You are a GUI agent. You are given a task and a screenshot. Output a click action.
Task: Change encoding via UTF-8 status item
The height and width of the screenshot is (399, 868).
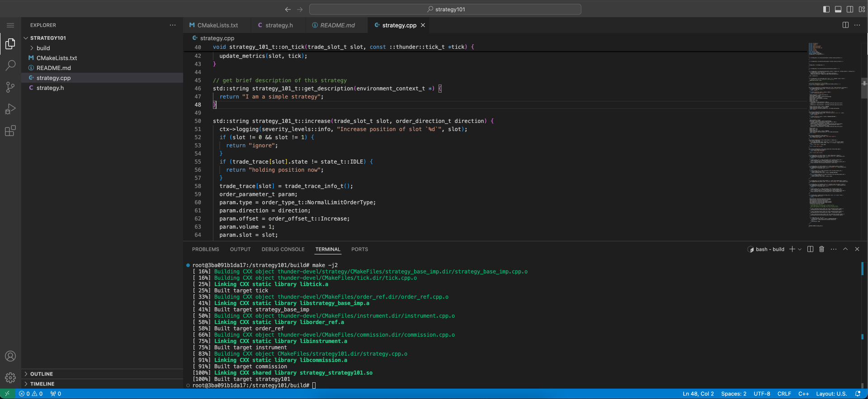(x=762, y=394)
